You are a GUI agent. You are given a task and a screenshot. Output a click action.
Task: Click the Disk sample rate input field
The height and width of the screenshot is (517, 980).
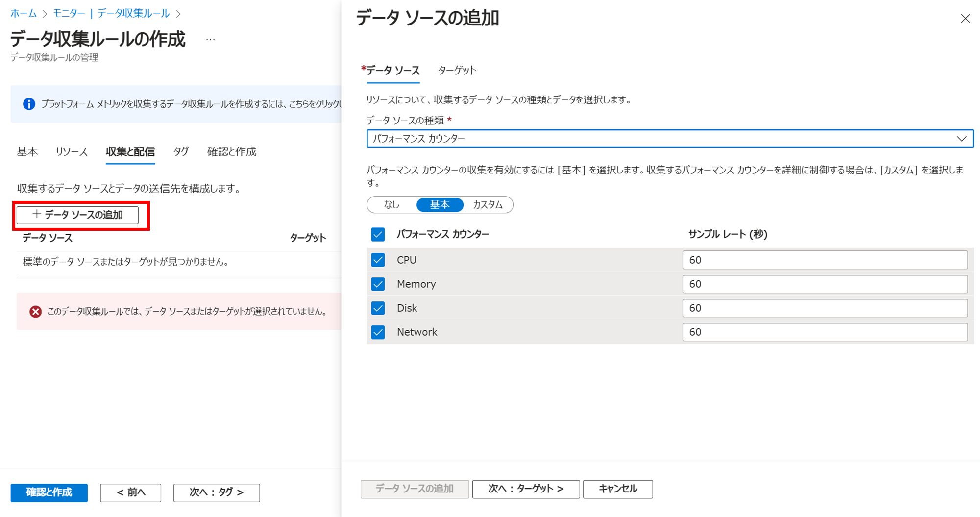coord(825,308)
